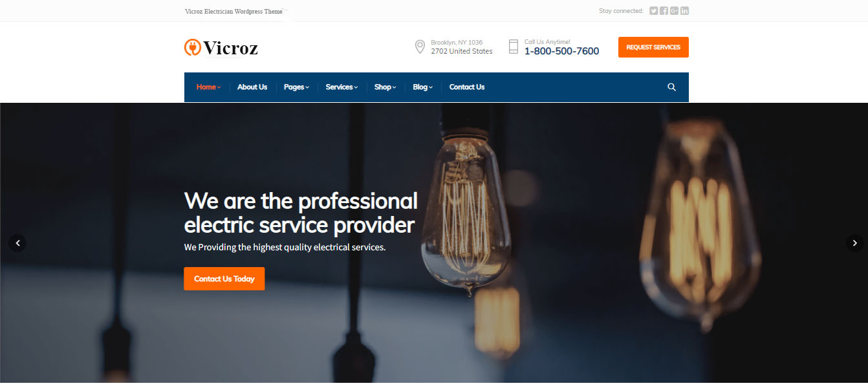This screenshot has width=868, height=388.
Task: Open the LinkedIn social icon
Action: tap(684, 10)
